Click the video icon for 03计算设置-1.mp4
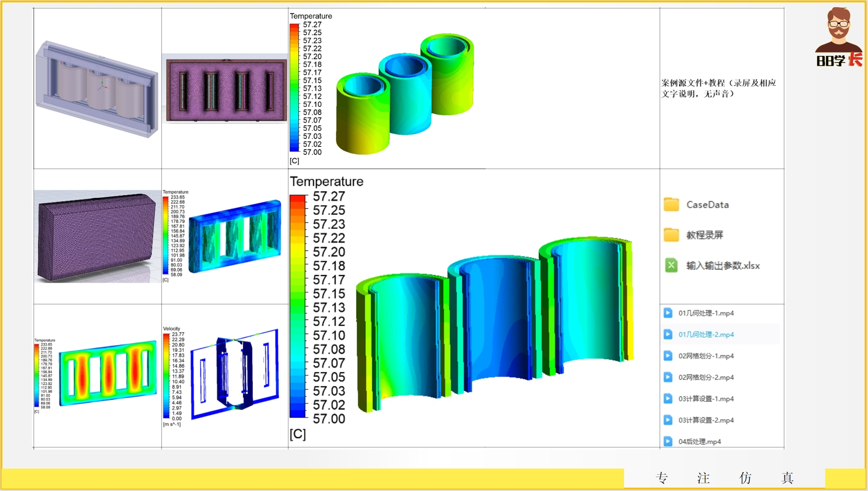 tap(668, 399)
